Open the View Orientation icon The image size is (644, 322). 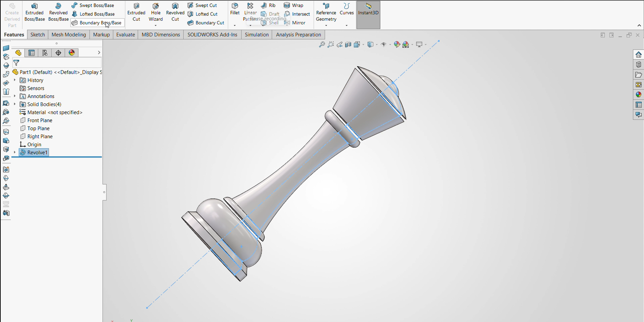click(357, 44)
